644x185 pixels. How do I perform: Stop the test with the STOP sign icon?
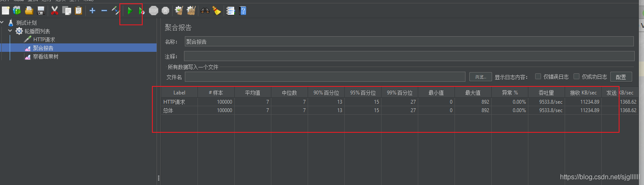154,11
